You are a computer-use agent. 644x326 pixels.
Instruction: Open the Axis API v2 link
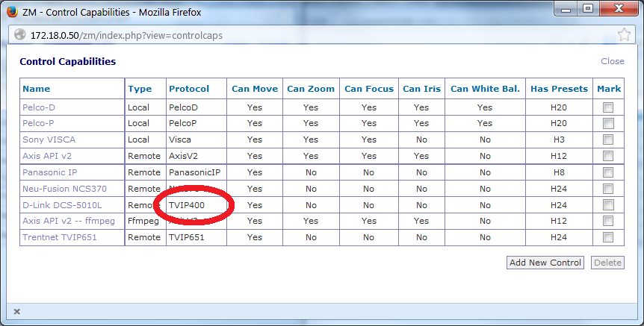click(x=47, y=156)
